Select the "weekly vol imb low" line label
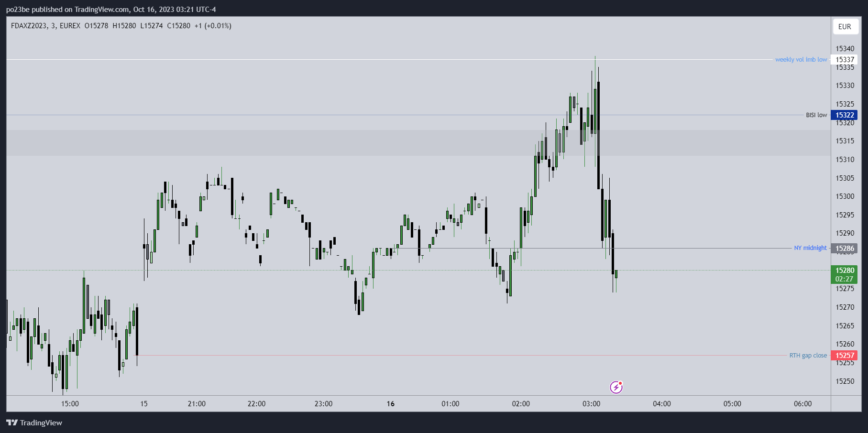Image resolution: width=868 pixels, height=433 pixels. (x=801, y=60)
